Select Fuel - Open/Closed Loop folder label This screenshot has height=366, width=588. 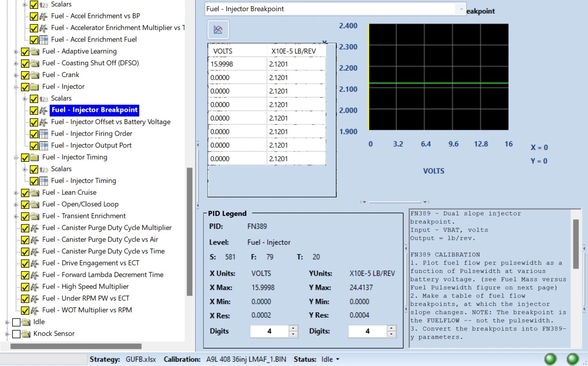pos(80,204)
